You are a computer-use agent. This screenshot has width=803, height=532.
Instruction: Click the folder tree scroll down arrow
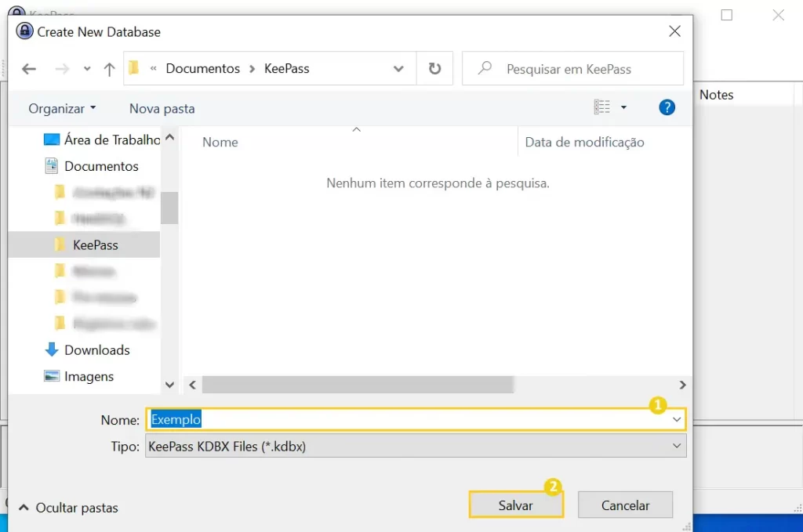tap(170, 385)
